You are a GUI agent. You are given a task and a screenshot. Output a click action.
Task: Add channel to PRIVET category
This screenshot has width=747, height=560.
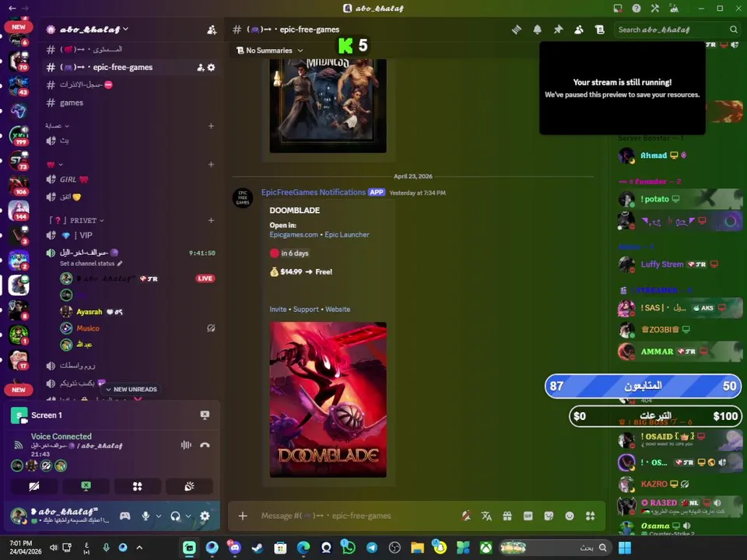tap(211, 220)
